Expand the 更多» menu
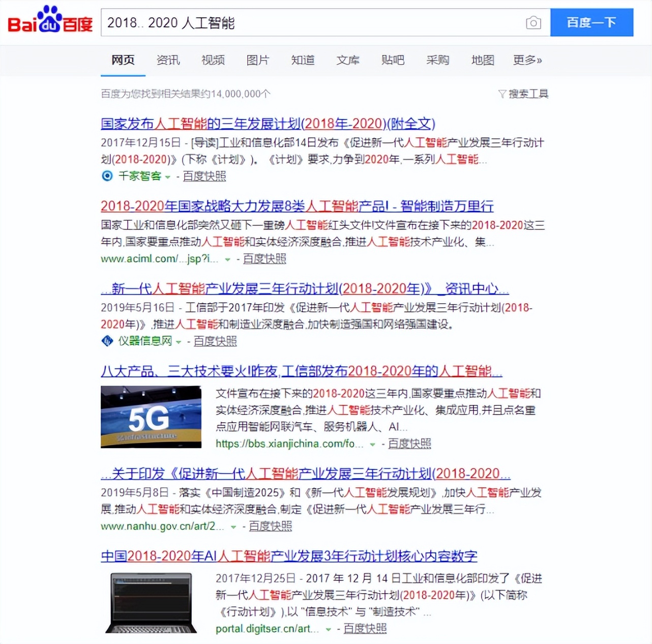The image size is (652, 644). tap(527, 60)
